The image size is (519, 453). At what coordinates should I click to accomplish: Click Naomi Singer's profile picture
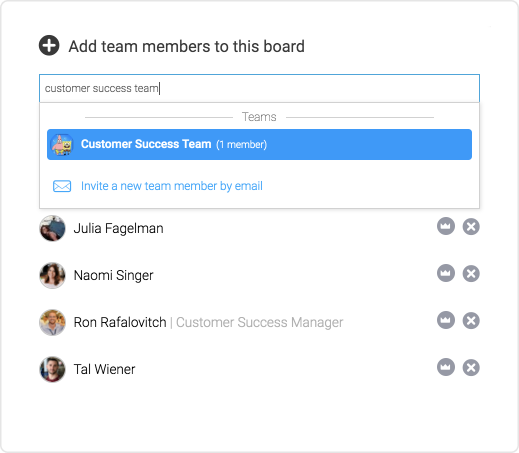pos(52,275)
